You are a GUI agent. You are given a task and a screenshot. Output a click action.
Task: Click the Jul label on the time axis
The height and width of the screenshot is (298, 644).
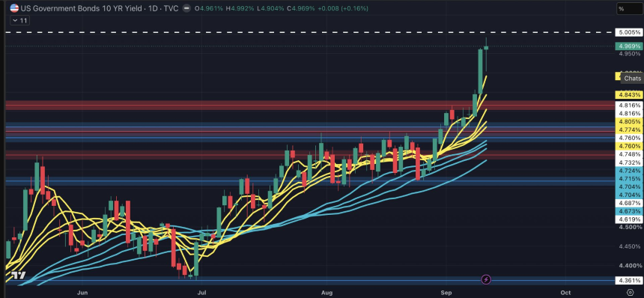pos(201,293)
